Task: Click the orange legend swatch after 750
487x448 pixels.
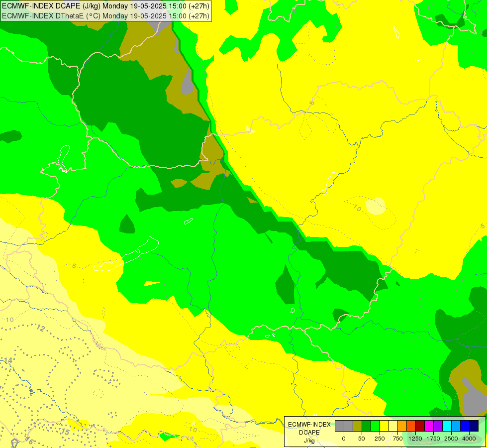Action: tap(402, 426)
